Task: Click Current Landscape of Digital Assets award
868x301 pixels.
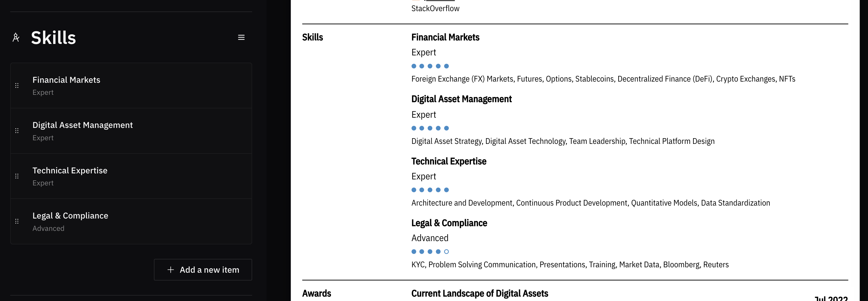Action: click(480, 293)
